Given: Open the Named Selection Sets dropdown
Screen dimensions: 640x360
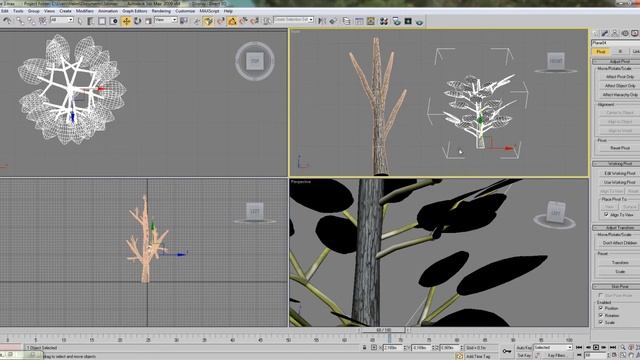Looking at the screenshot, I should (293, 20).
